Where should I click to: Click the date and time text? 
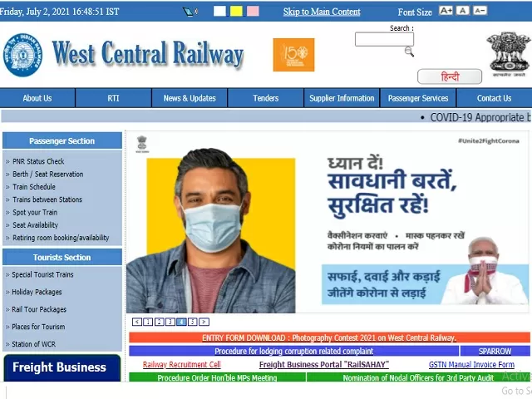pyautogui.click(x=60, y=12)
